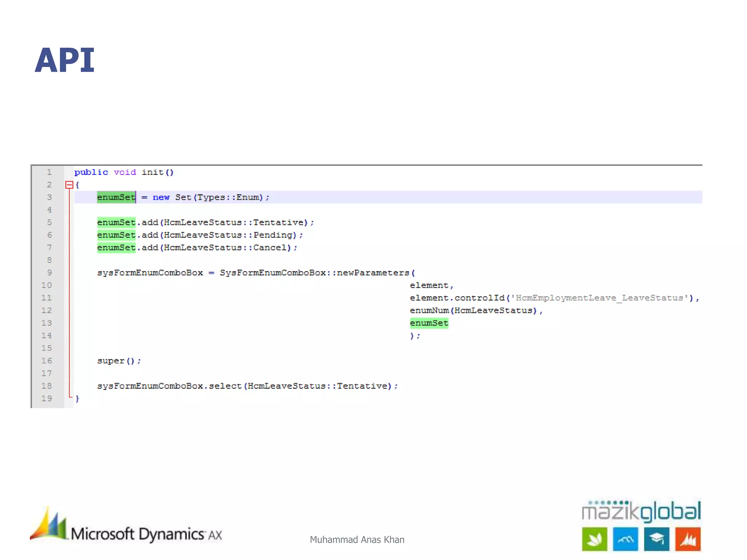The image size is (747, 560).
Task: Click the mazikglobal logo text
Action: pos(641,511)
